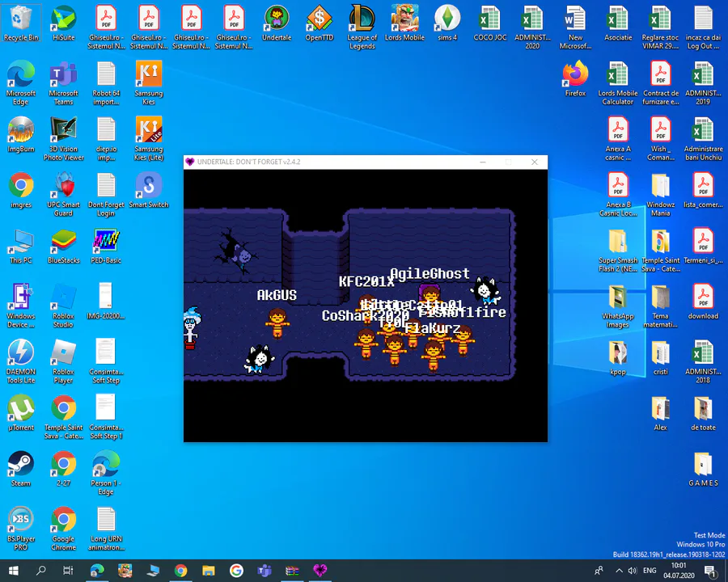The height and width of the screenshot is (582, 728).
Task: Open the Administrare bani Unchiu spreadsheet
Action: 703,138
